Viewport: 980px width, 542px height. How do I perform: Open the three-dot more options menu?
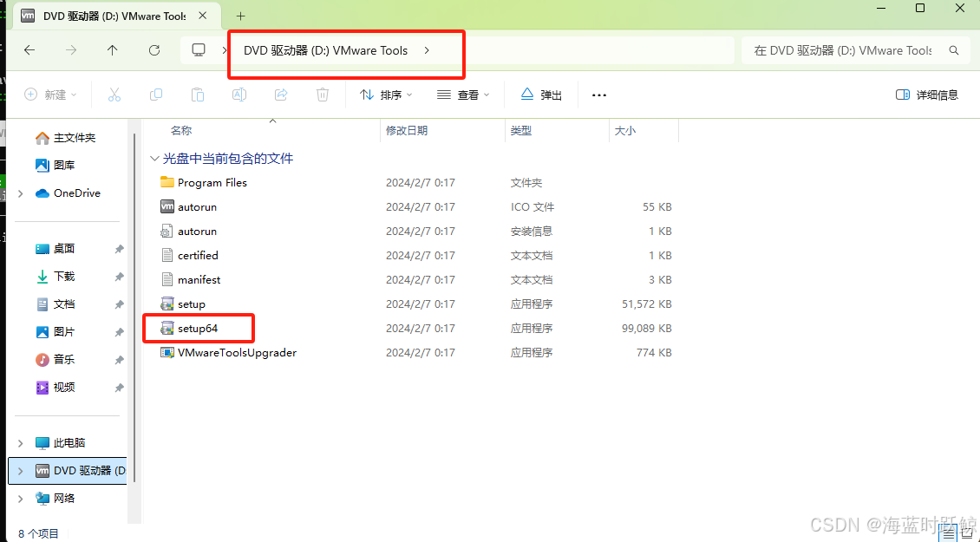pos(598,95)
